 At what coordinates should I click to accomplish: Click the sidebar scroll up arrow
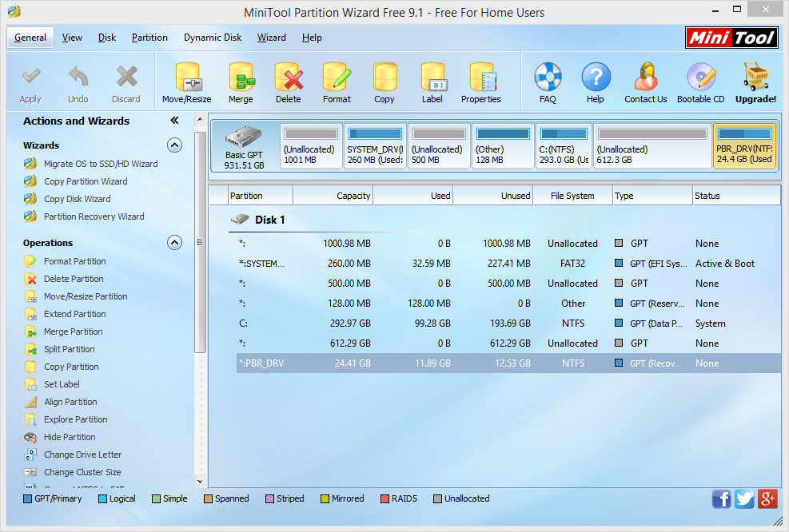pyautogui.click(x=200, y=120)
